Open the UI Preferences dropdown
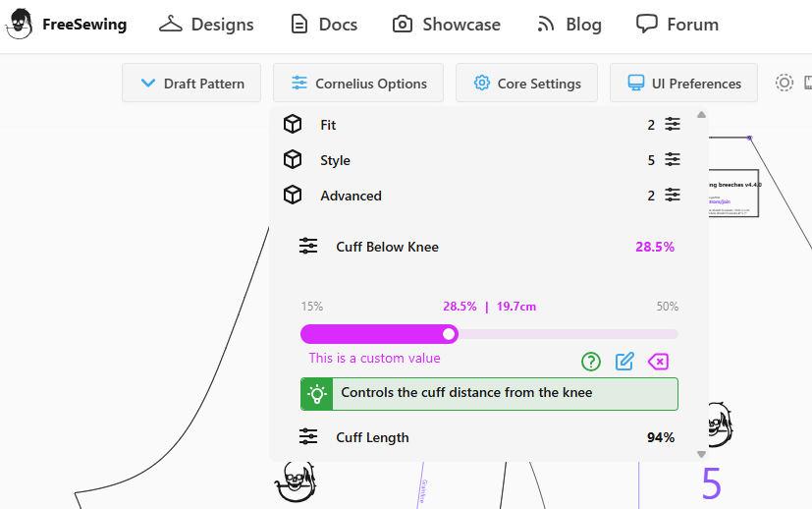The height and width of the screenshot is (509, 812). click(x=683, y=84)
